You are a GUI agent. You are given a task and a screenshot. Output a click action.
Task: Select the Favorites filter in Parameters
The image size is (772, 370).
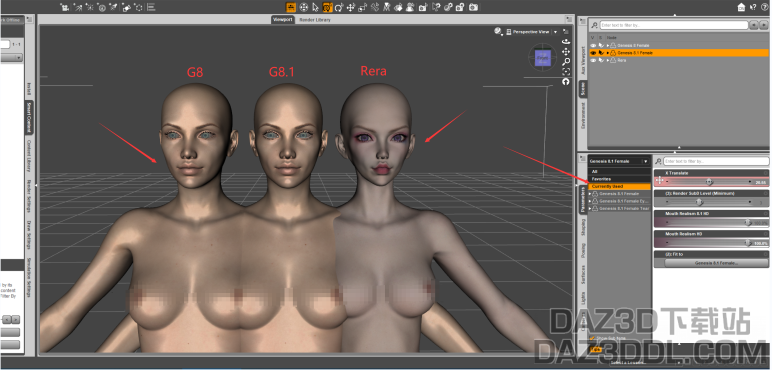point(619,179)
